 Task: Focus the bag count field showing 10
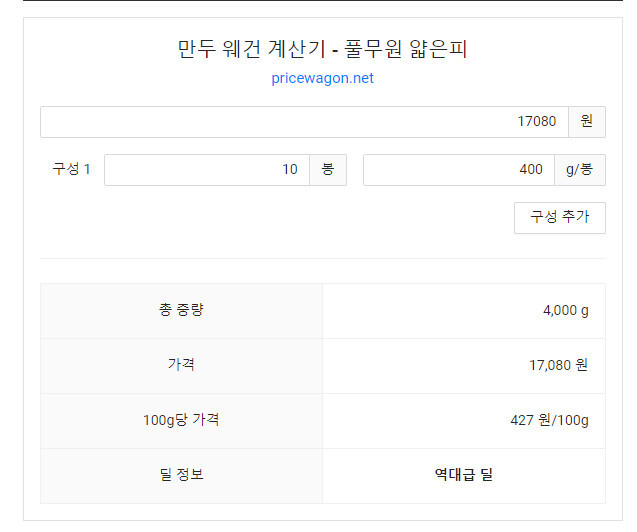click(207, 170)
